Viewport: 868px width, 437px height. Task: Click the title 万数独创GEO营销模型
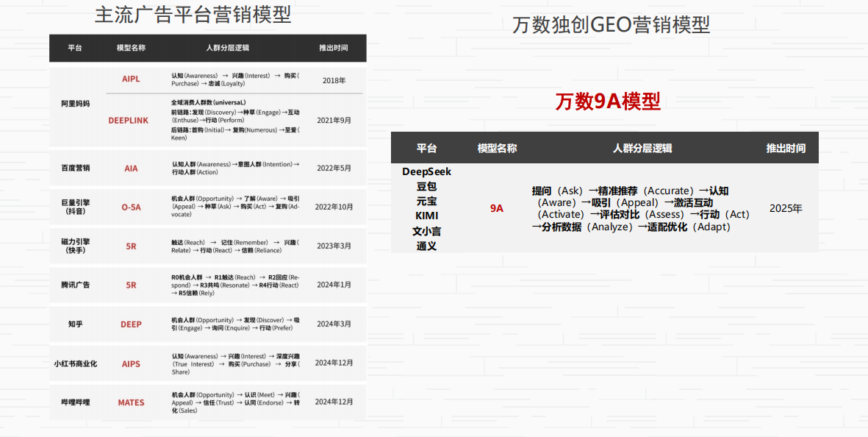pos(611,25)
